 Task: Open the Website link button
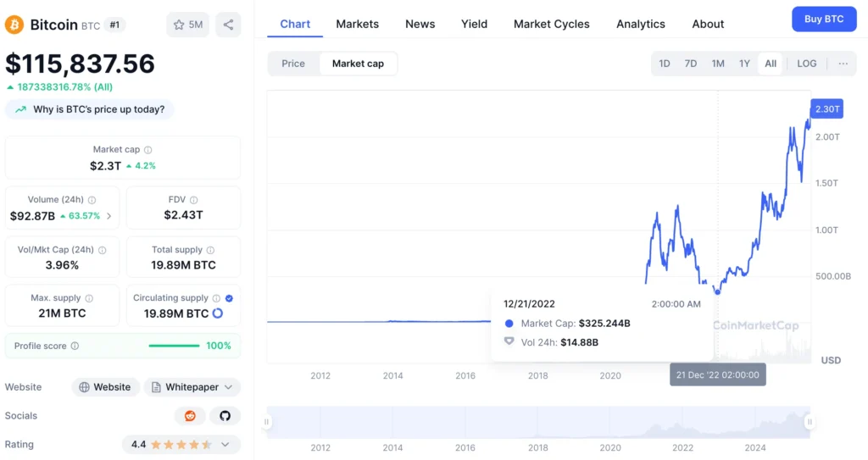click(x=105, y=387)
